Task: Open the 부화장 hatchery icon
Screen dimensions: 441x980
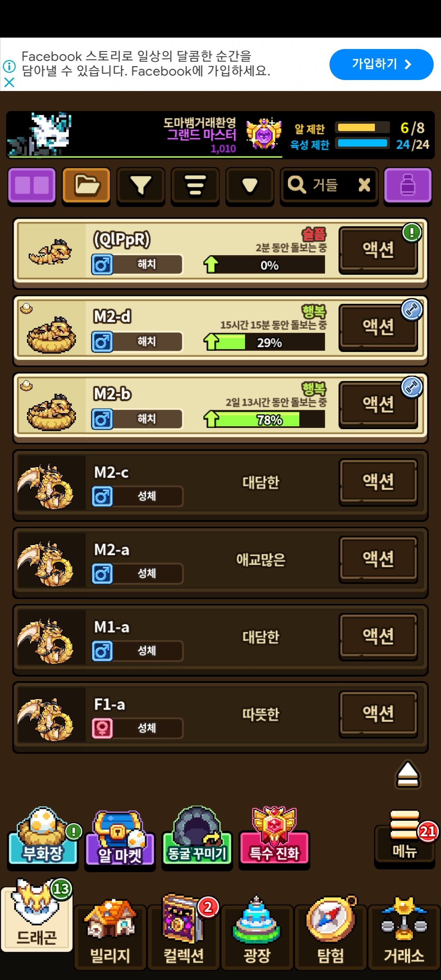Action: pos(43,836)
